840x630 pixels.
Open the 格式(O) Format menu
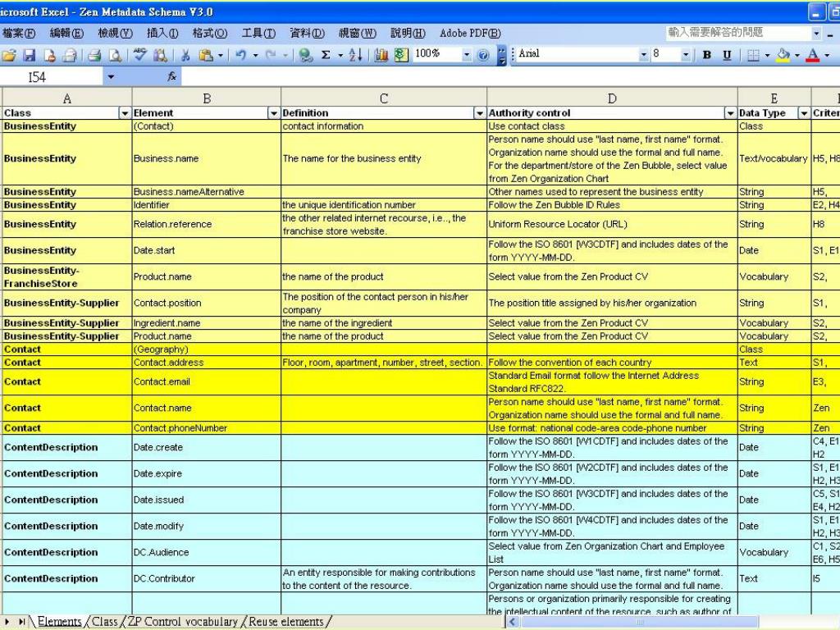pyautogui.click(x=210, y=33)
